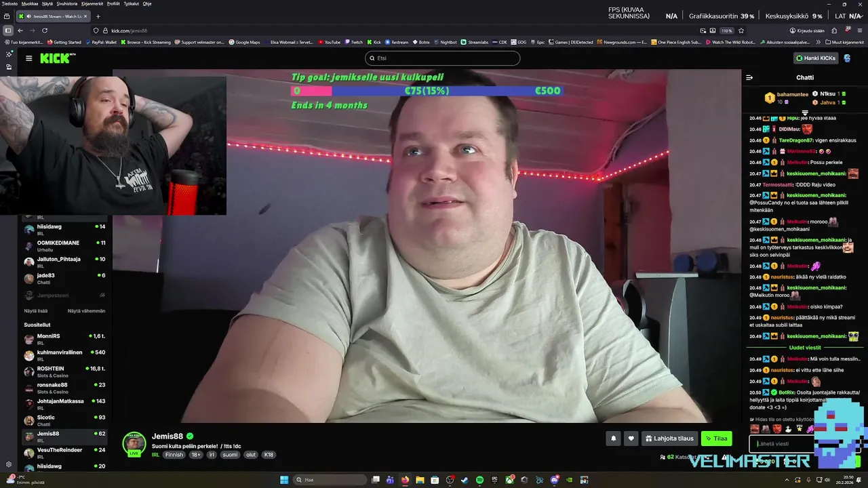Open VesuTheReindeer channel in sidebar
This screenshot has width=868, height=488.
coord(64,453)
